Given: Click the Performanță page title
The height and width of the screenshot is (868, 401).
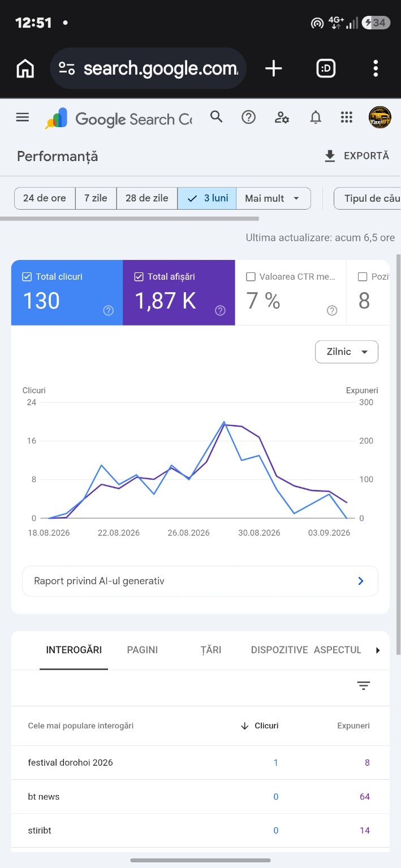Looking at the screenshot, I should pyautogui.click(x=58, y=157).
